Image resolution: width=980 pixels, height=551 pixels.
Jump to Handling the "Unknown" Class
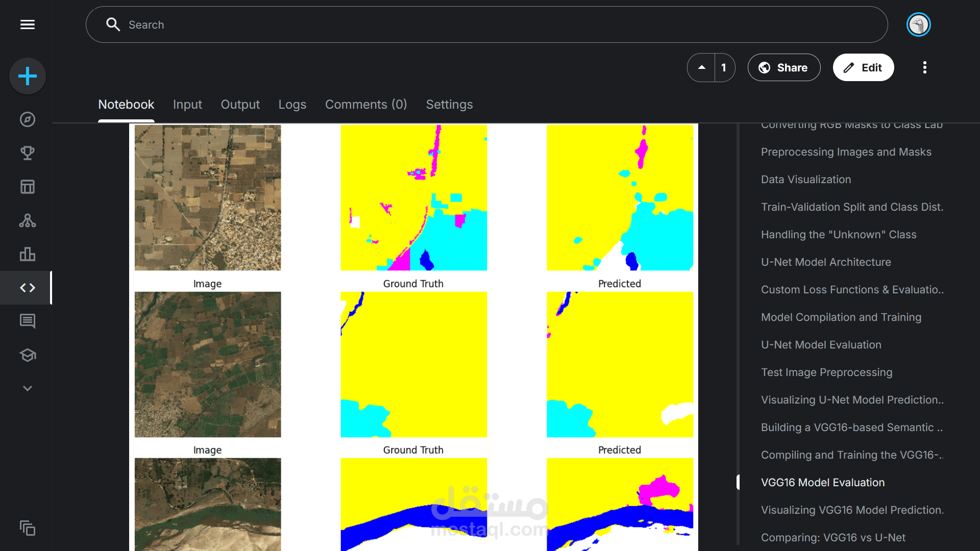(x=839, y=235)
